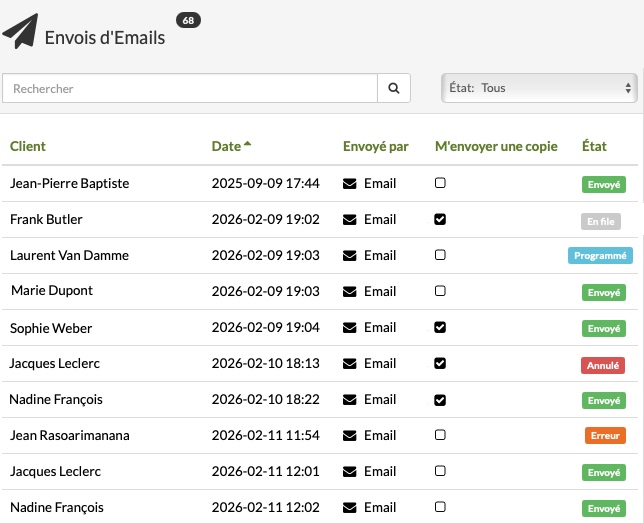Uncheck copy checkbox in the 2026-02-10 18:13 row
Viewport: 644px width, 523px height.
coord(440,363)
